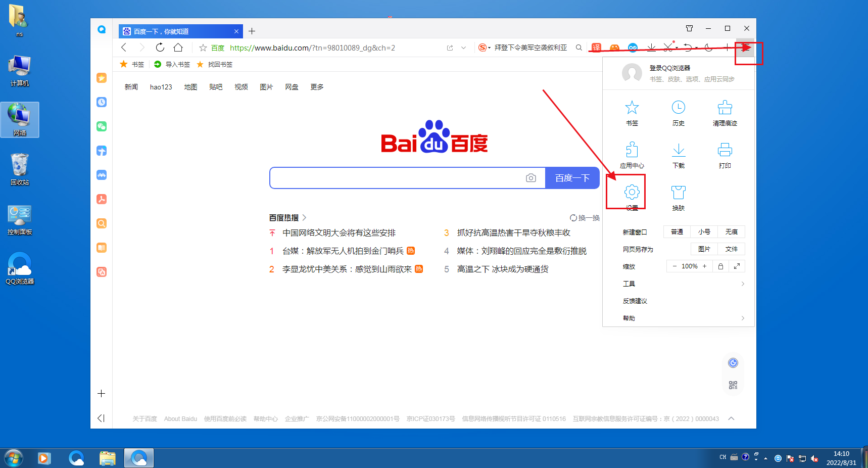Click the QR code icon on the page
Screen dimensions: 868x468
click(x=733, y=385)
